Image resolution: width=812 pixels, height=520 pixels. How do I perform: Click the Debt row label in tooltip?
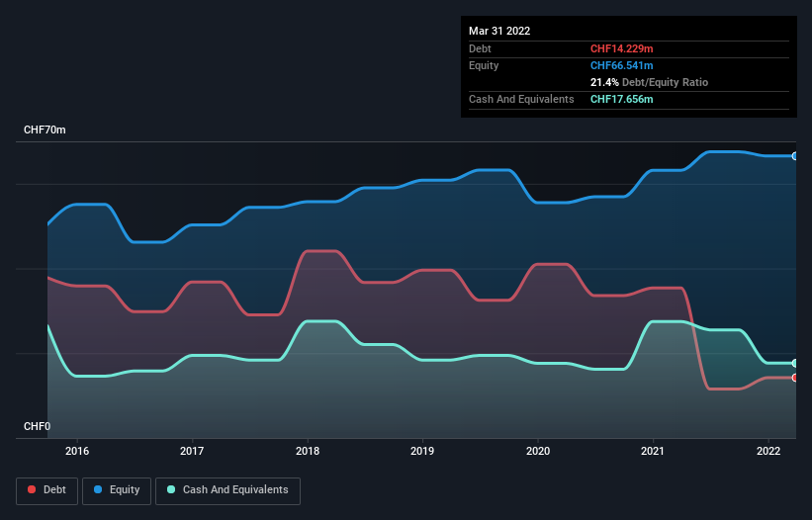(480, 48)
